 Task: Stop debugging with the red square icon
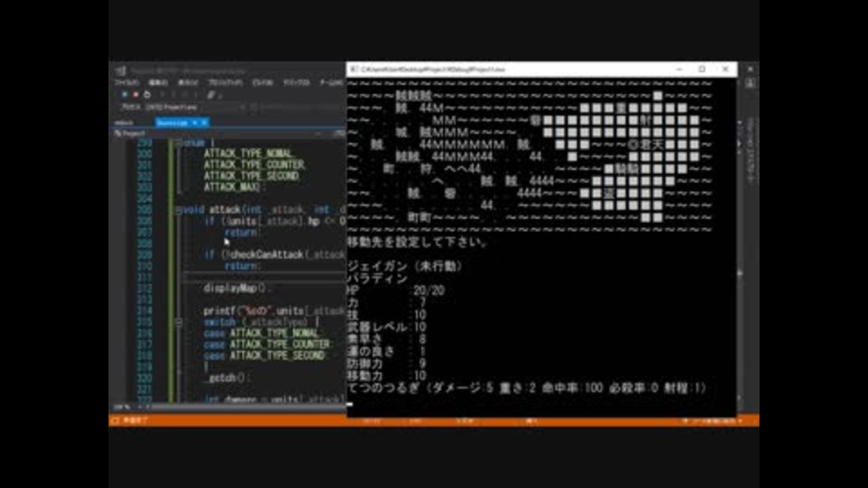pyautogui.click(x=136, y=95)
